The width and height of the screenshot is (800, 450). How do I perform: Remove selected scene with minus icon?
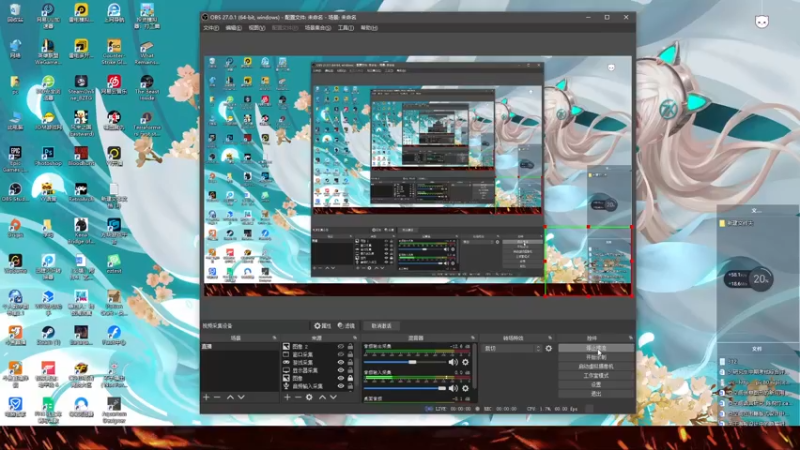[x=217, y=397]
